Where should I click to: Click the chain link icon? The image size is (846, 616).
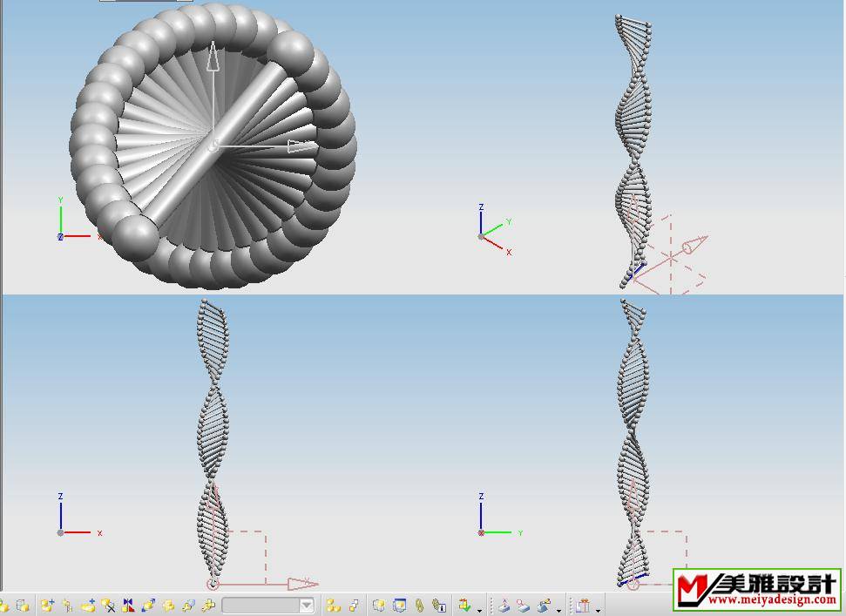click(x=419, y=606)
